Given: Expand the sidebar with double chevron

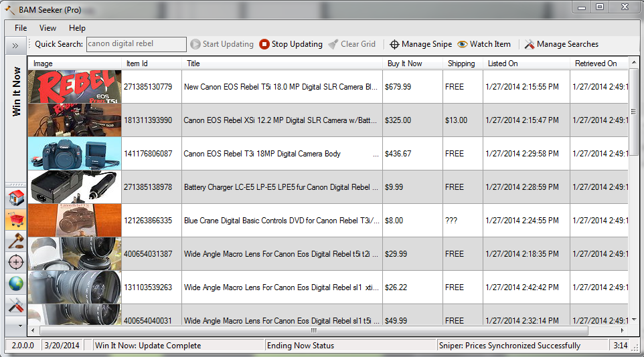Looking at the screenshot, I should click(15, 45).
